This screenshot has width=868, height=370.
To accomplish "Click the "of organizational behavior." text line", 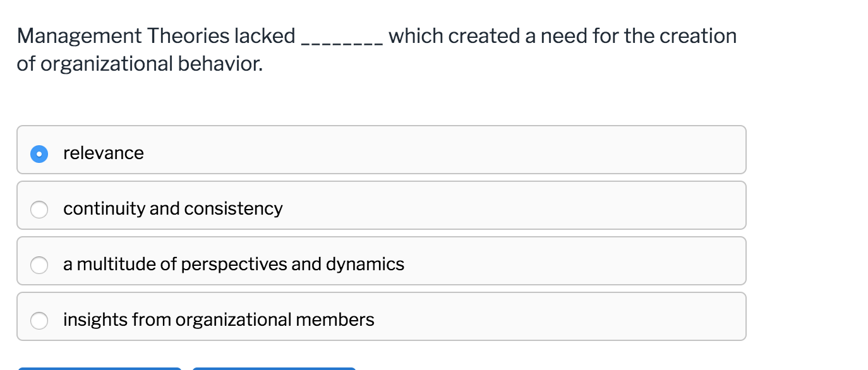I will point(140,64).
